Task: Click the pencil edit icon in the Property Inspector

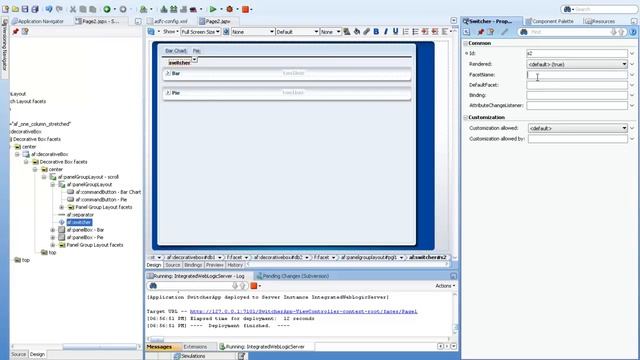Action: [504, 32]
